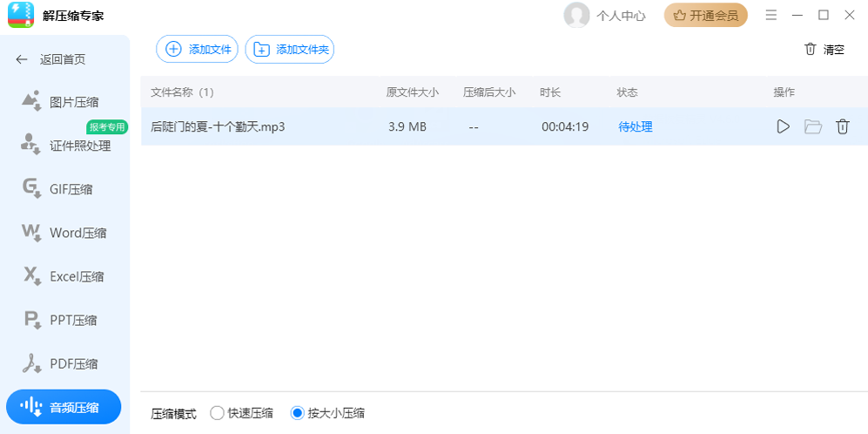The image size is (868, 434).
Task: Click the 清空 trash icon
Action: (x=811, y=50)
